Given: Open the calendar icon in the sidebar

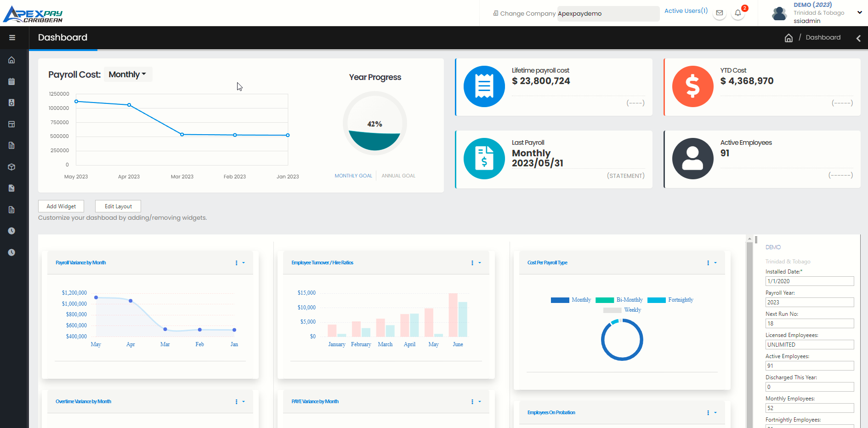Looking at the screenshot, I should pos(11,81).
